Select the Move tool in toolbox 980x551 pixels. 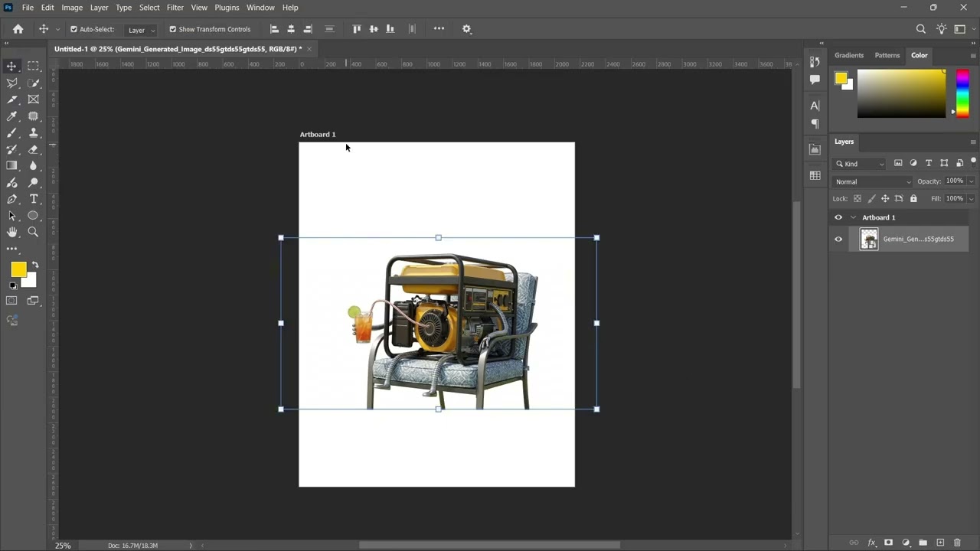coord(11,67)
